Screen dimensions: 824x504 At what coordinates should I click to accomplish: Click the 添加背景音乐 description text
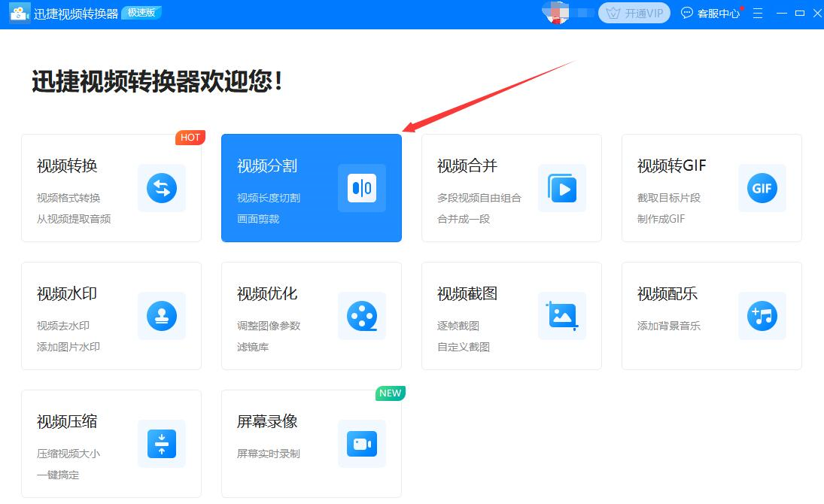point(669,325)
